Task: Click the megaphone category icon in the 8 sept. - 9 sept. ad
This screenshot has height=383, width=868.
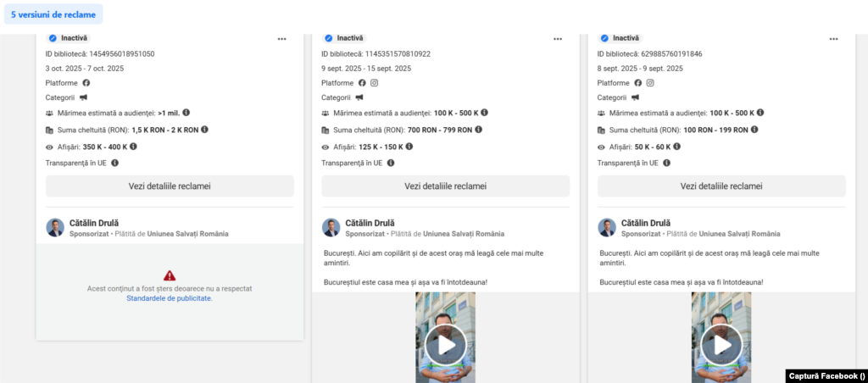Action: 635,97
